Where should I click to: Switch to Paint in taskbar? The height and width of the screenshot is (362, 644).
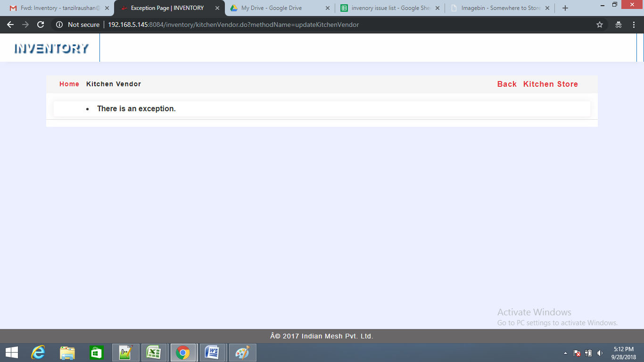(242, 353)
